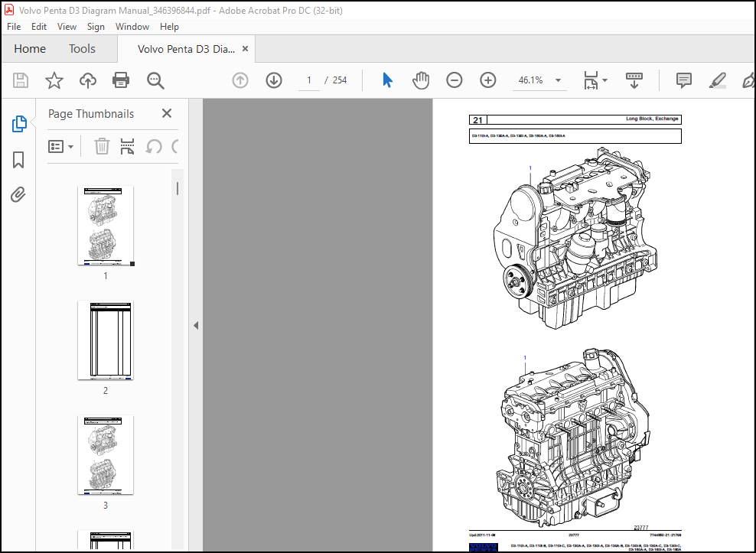The height and width of the screenshot is (553, 756).
Task: Zoom in with plus icon
Action: 488,80
